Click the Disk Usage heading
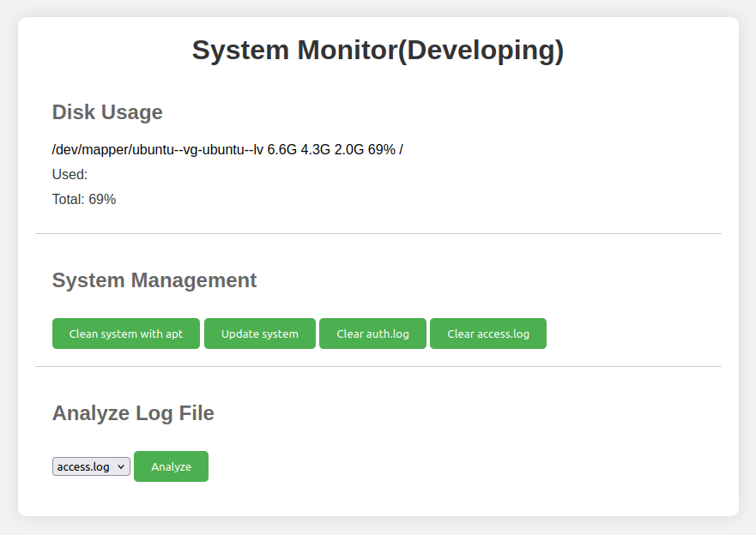The width and height of the screenshot is (756, 535). (x=107, y=112)
